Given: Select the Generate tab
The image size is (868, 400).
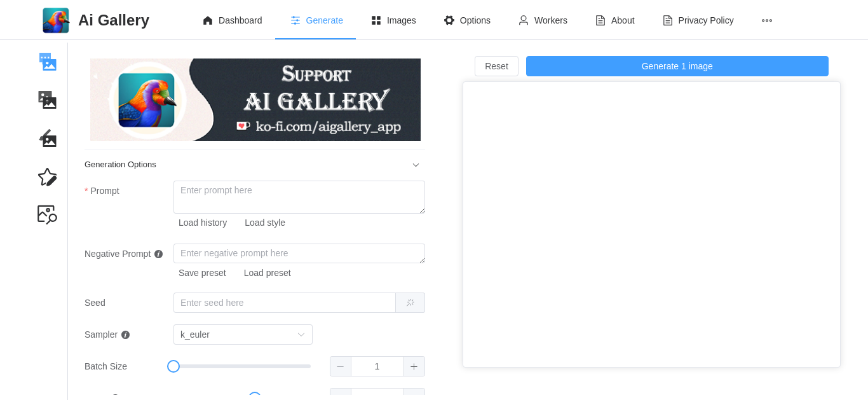Looking at the screenshot, I should pyautogui.click(x=316, y=20).
